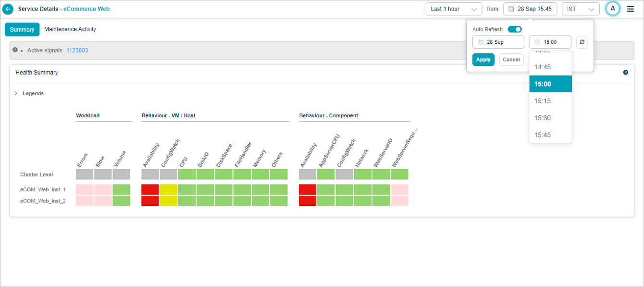Click the Apply button
Viewport: 644px width, 287px height.
(x=483, y=60)
